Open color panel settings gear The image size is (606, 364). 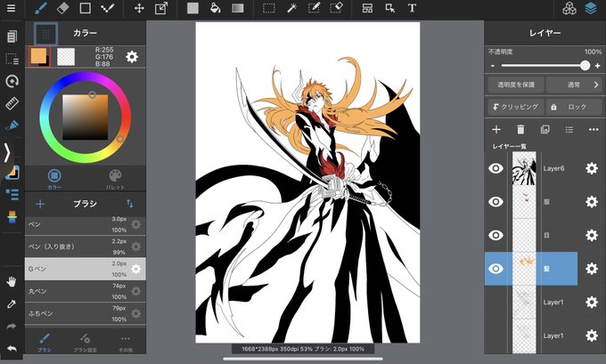point(132,57)
